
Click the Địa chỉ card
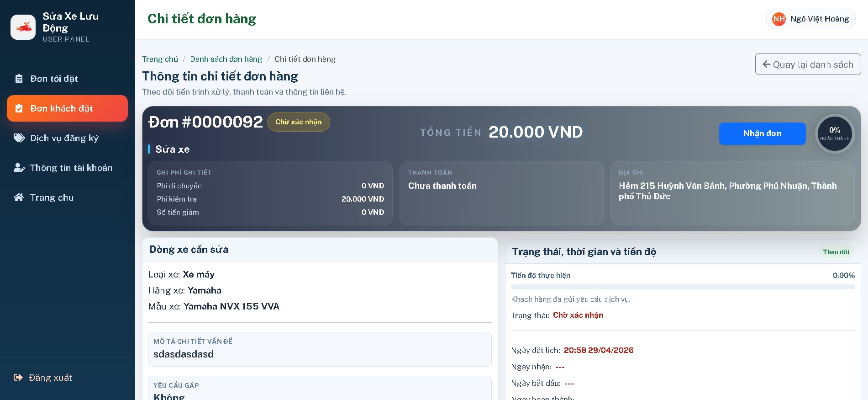click(732, 193)
